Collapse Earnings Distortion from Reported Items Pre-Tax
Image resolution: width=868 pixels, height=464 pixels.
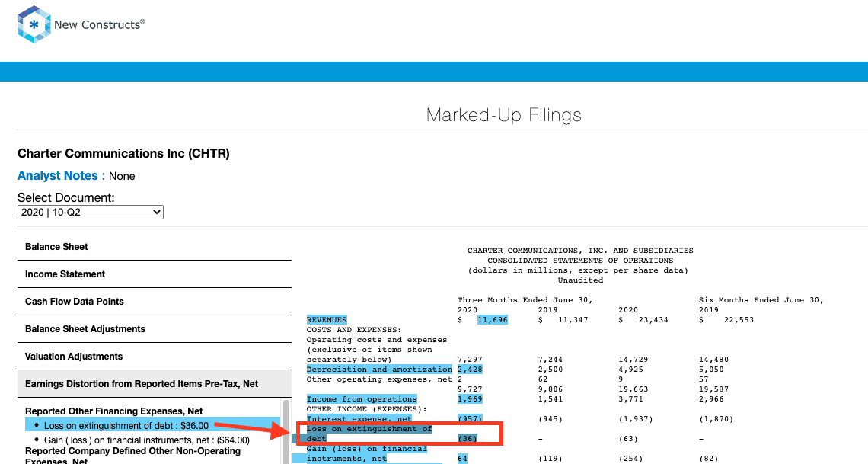click(x=155, y=384)
